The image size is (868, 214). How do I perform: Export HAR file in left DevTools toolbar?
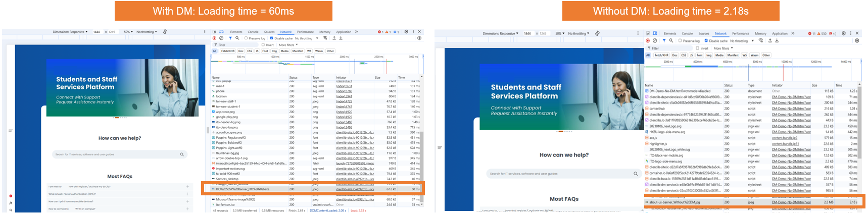point(341,38)
